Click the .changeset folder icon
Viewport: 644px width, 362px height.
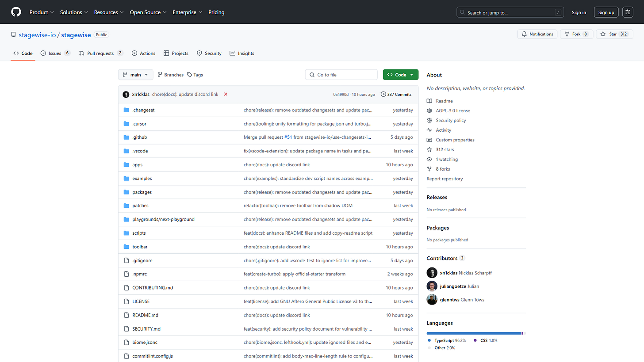(126, 110)
